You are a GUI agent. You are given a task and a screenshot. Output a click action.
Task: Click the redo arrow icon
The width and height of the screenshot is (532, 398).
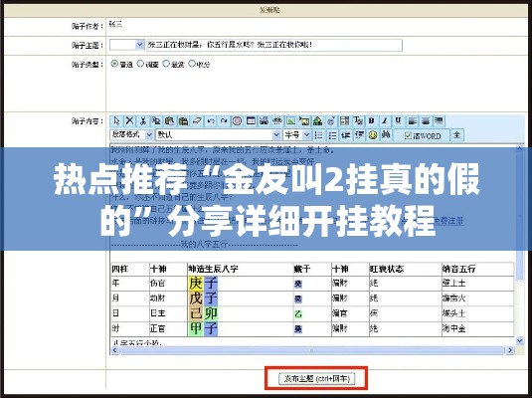(224, 121)
